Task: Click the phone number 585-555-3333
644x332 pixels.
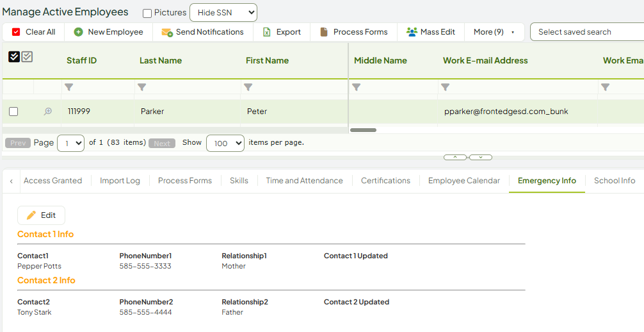Action: 145,266
